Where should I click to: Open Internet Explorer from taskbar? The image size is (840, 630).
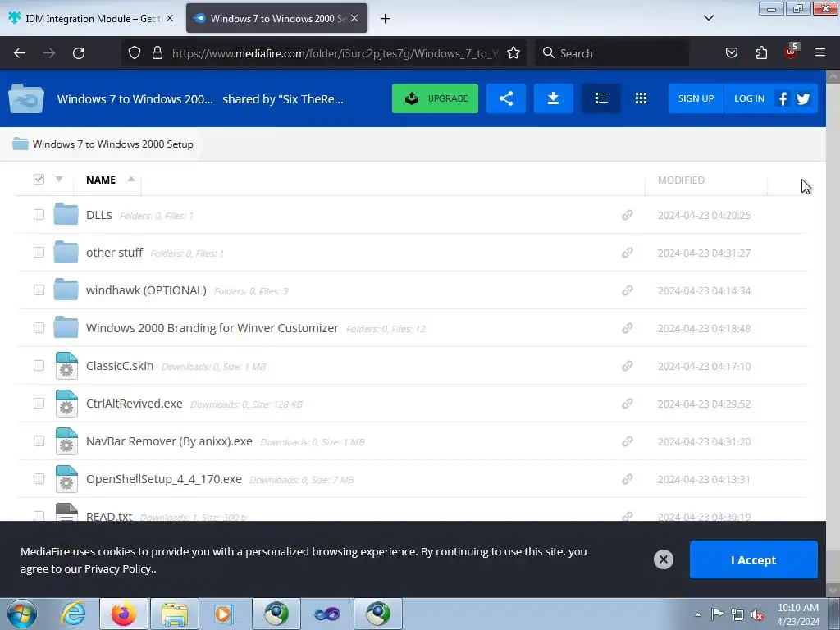(x=73, y=614)
